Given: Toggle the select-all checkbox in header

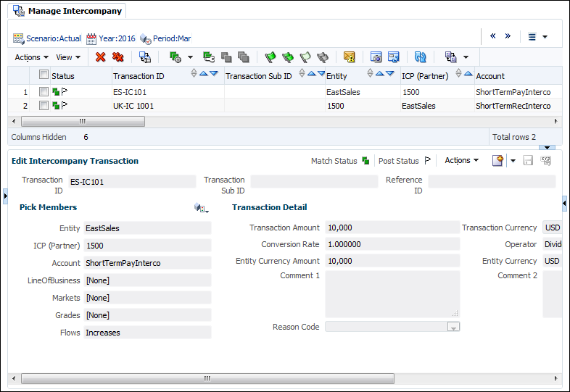Looking at the screenshot, I should [44, 75].
